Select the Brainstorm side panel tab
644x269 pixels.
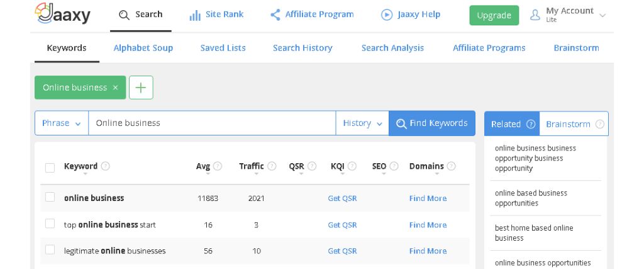pos(574,124)
